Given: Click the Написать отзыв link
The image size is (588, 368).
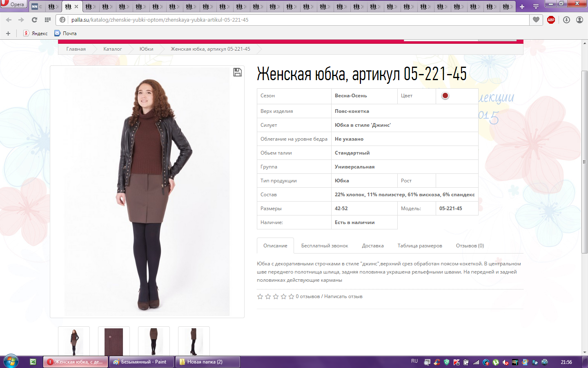Looking at the screenshot, I should pyautogui.click(x=343, y=296).
